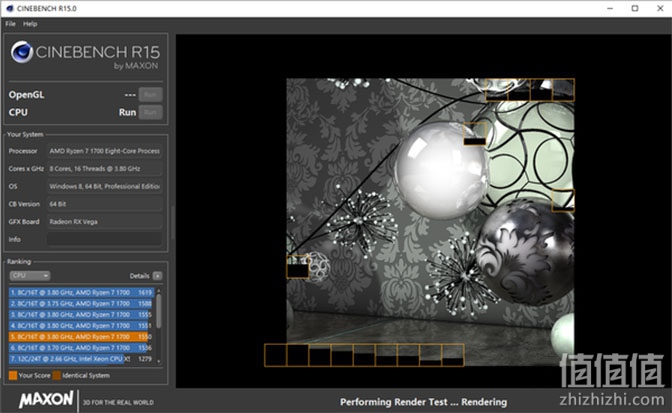Click the MAXON logo at bottom left

(x=46, y=400)
